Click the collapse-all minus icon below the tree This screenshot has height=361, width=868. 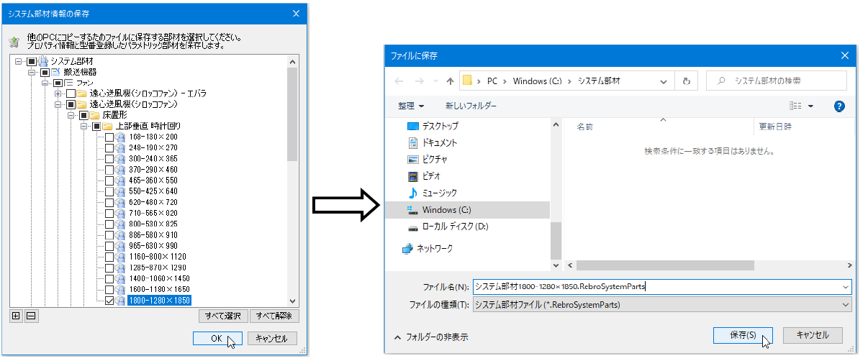(30, 316)
